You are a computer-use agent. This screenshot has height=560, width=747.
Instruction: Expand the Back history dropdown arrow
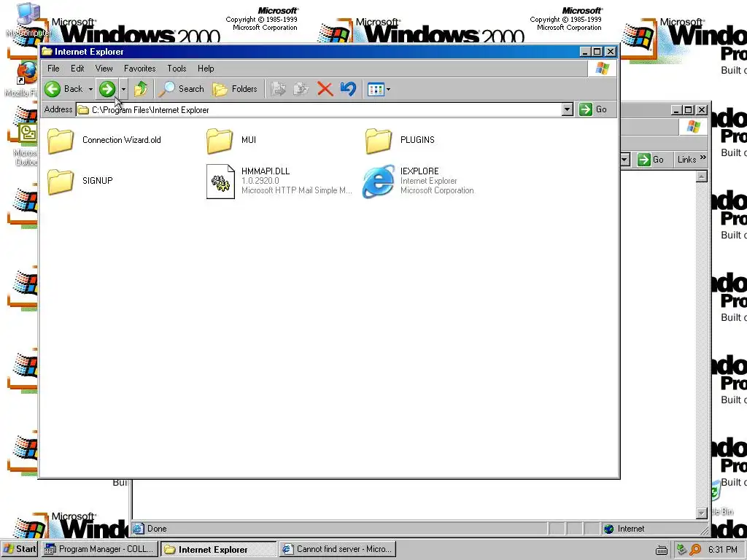[x=90, y=89]
